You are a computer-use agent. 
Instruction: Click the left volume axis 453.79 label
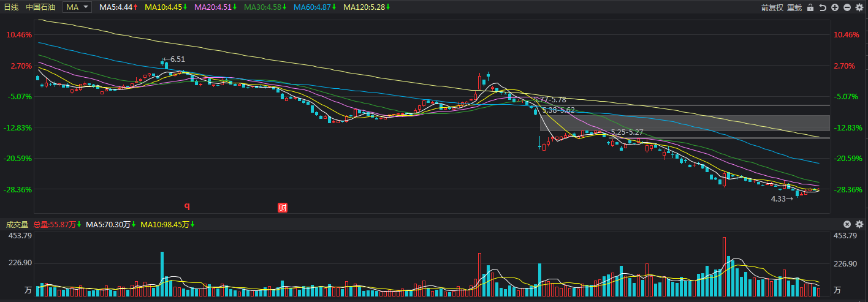point(20,236)
